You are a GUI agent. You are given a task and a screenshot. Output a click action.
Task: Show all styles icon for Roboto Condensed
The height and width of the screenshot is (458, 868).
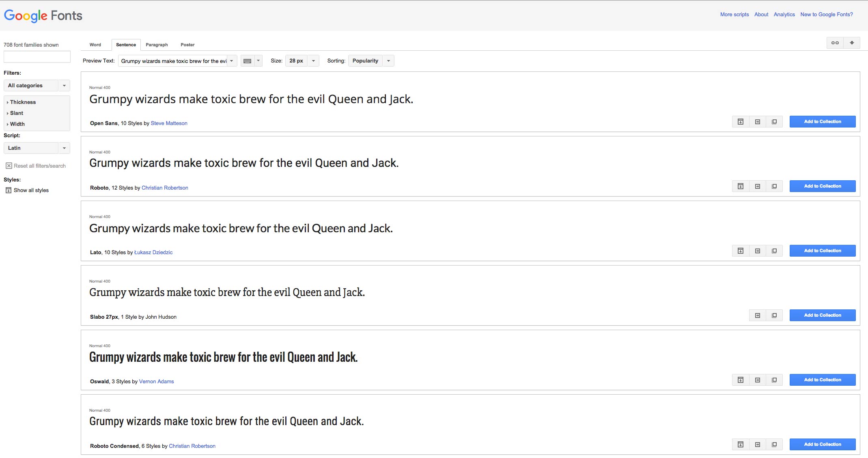[x=741, y=445]
